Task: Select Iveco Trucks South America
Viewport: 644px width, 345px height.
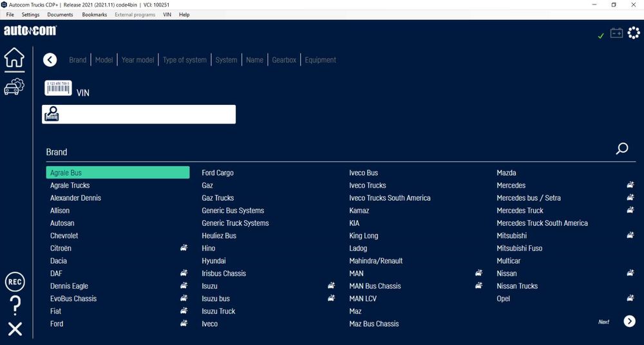Action: tap(390, 198)
